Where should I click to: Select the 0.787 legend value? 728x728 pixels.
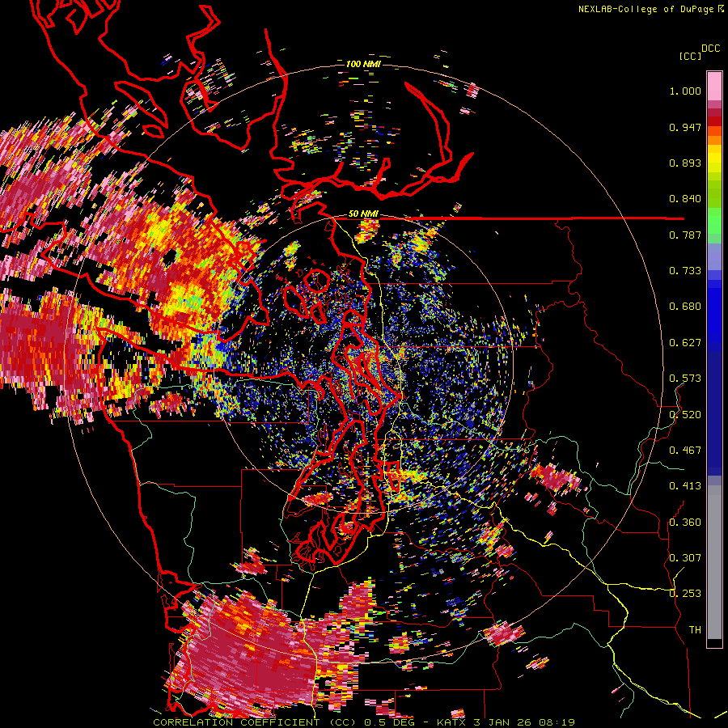[685, 235]
